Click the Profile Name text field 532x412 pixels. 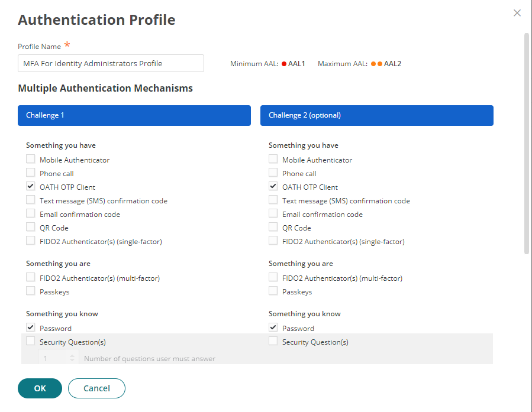click(x=111, y=63)
